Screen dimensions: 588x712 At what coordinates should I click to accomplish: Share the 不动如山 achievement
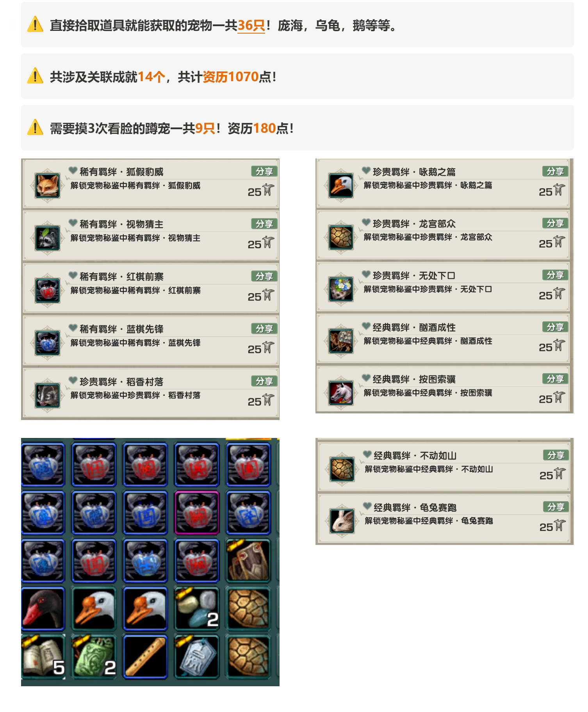pyautogui.click(x=556, y=455)
